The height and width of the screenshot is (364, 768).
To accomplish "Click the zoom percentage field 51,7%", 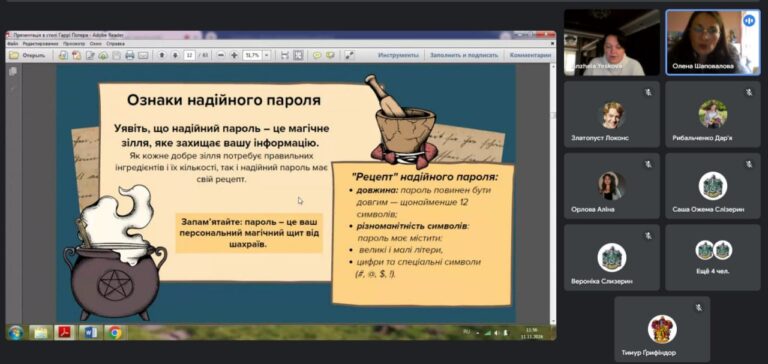I will click(x=252, y=55).
